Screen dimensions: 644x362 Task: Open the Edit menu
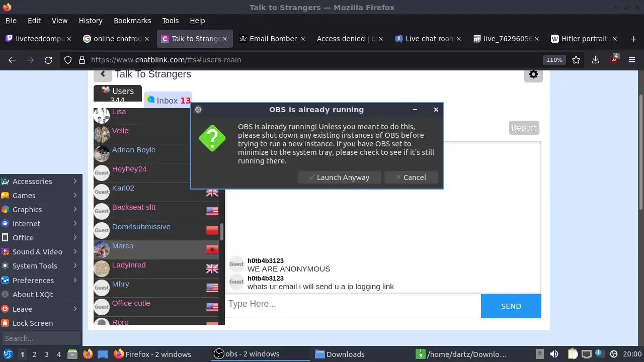click(34, 21)
